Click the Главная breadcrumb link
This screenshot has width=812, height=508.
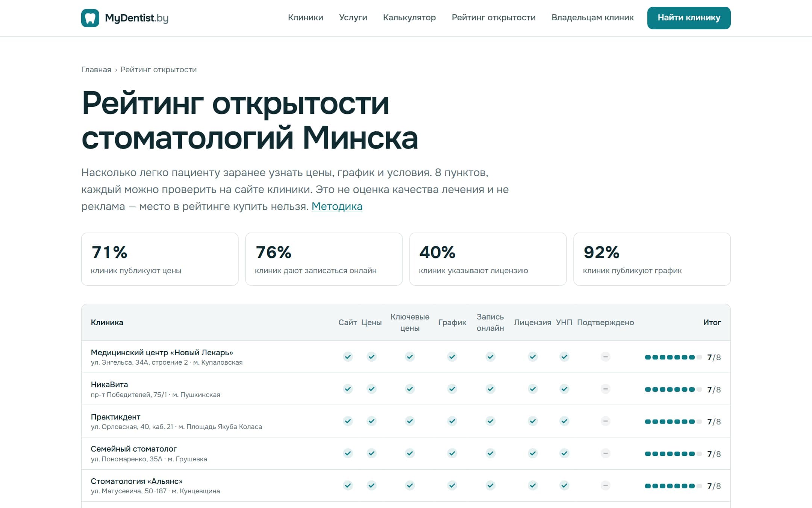(x=96, y=70)
